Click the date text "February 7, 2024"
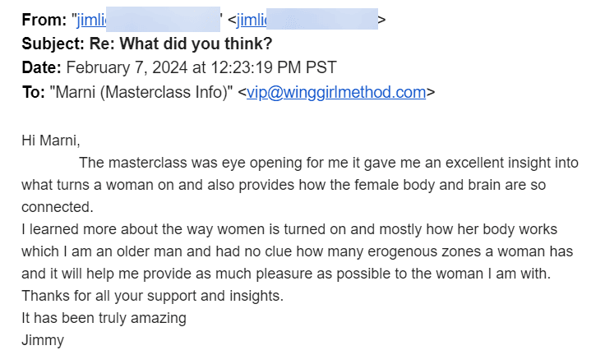Image resolution: width=605 pixels, height=364 pixels. point(119,67)
